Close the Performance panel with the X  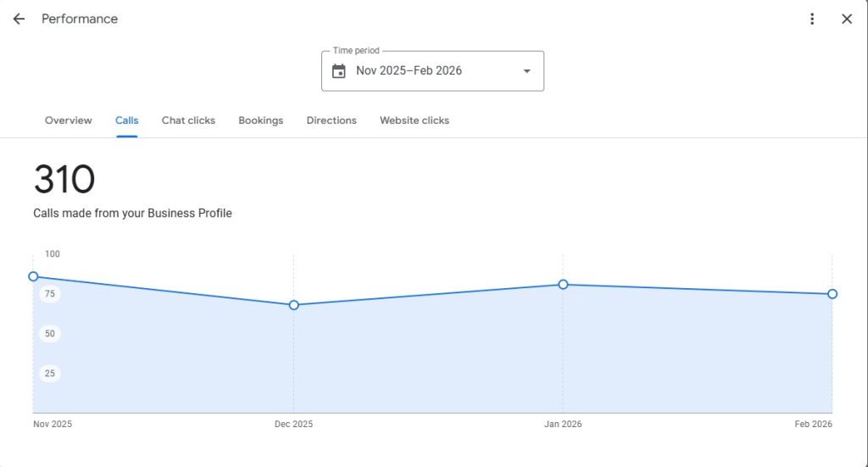coord(846,19)
